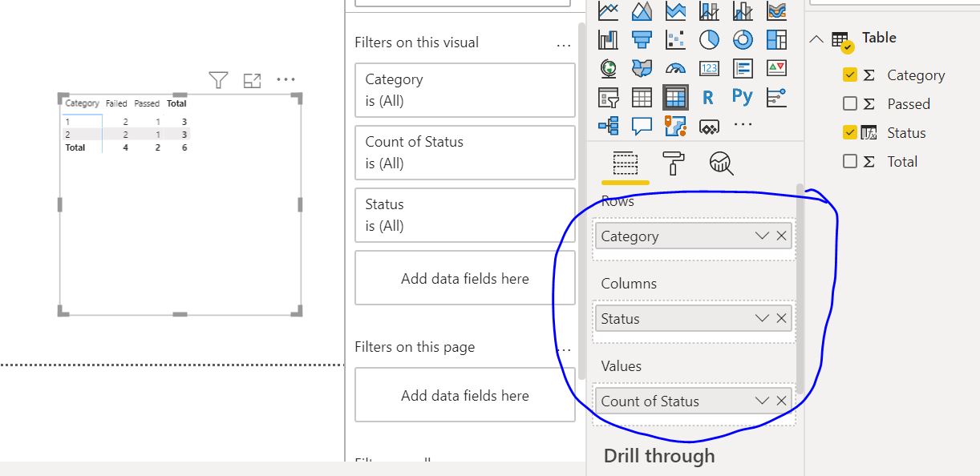The width and height of the screenshot is (980, 476).
Task: Click the Passed column header in matrix
Action: tap(147, 103)
